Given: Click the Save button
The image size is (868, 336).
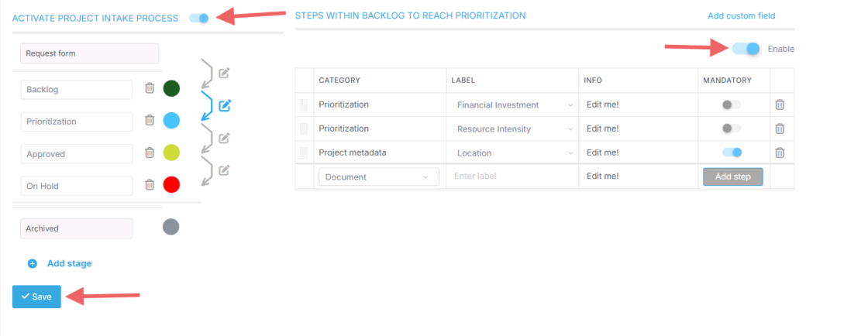Looking at the screenshot, I should tap(36, 297).
